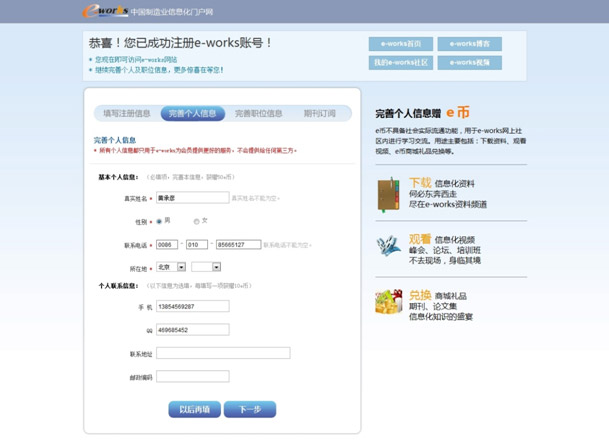Go to 我的e-works社区 button
Viewport: 609px width, 440px height.
401,63
